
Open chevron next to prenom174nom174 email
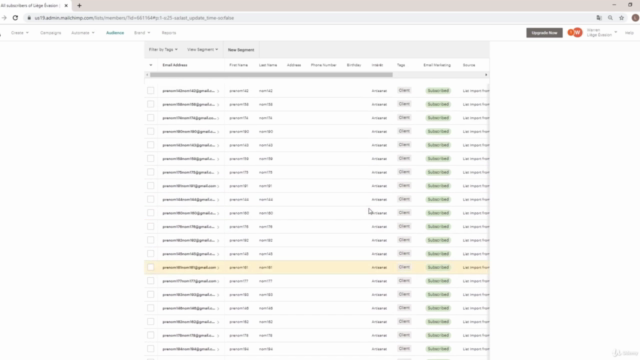pyautogui.click(x=218, y=118)
